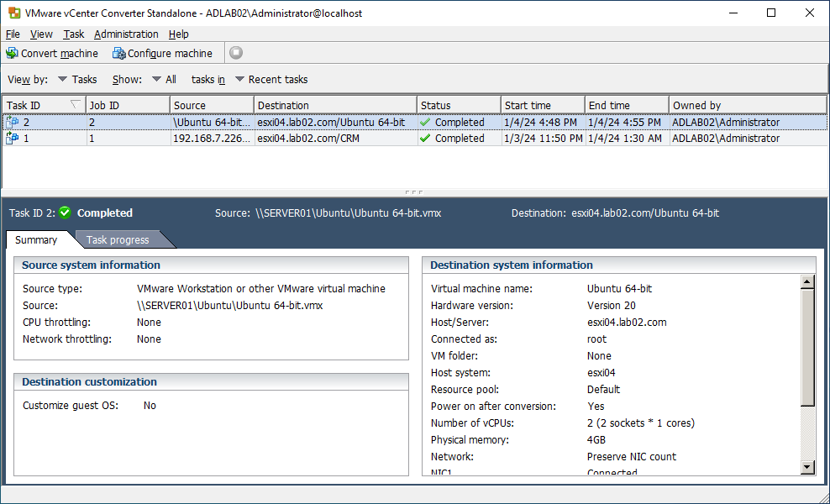Click the green Completed checkmark in task 1 row
Image resolution: width=830 pixels, height=504 pixels.
[x=424, y=138]
